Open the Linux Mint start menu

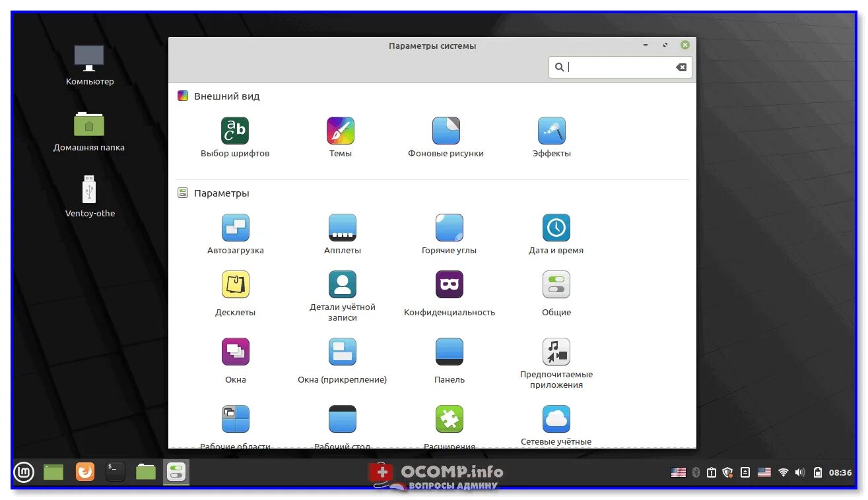24,472
